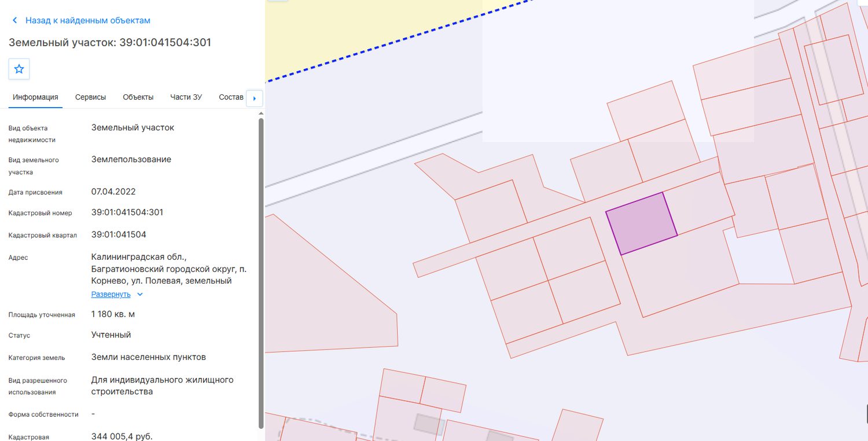Screen dimensions: 868x441
Task: Switch to the Объекты tab
Action: 138,97
